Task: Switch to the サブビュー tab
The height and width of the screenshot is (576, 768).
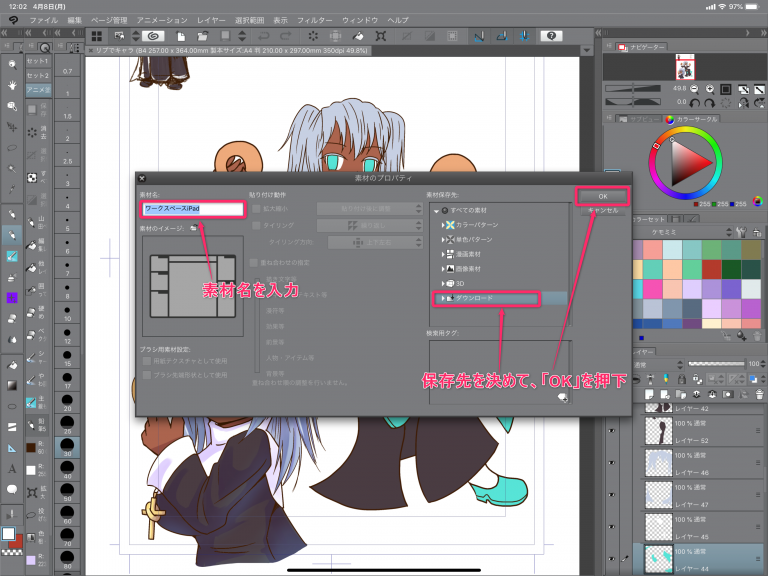Action: pos(639,119)
